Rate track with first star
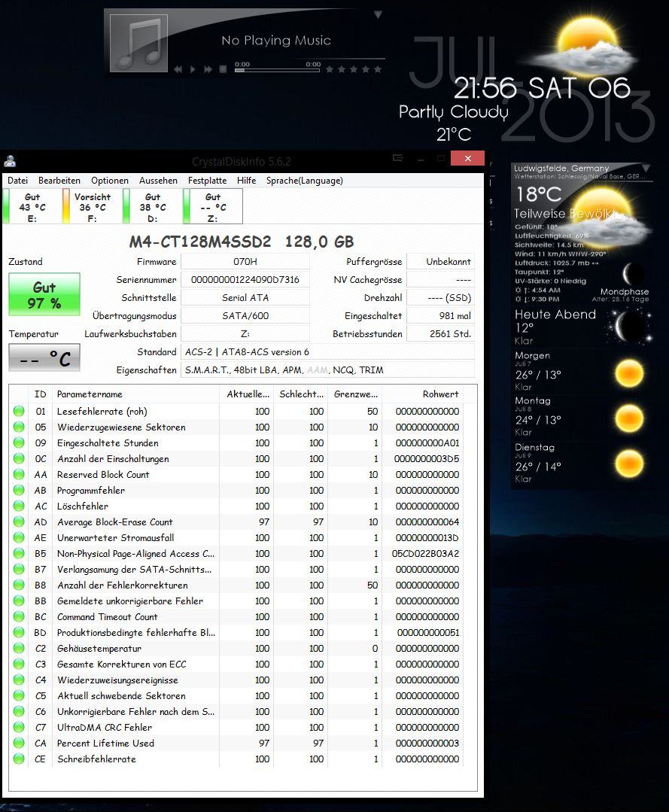Viewport: 669px width, 812px height. point(330,69)
